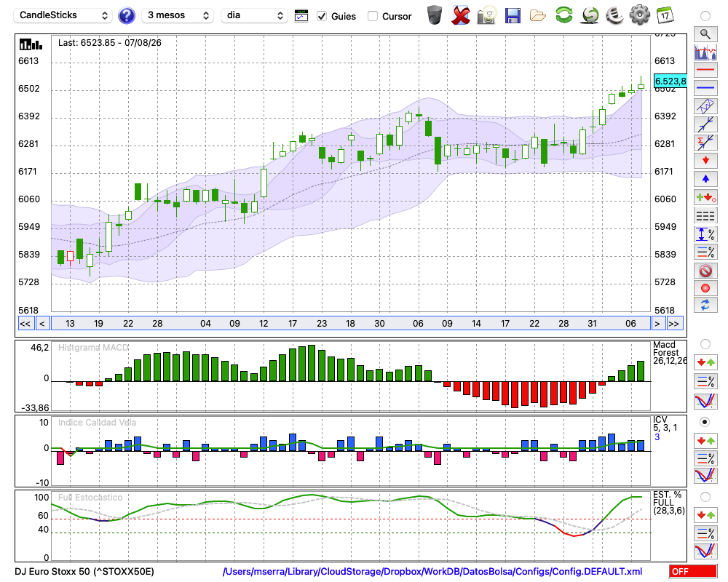Click the red prohibition sign icon
728x582 pixels.
[705, 271]
